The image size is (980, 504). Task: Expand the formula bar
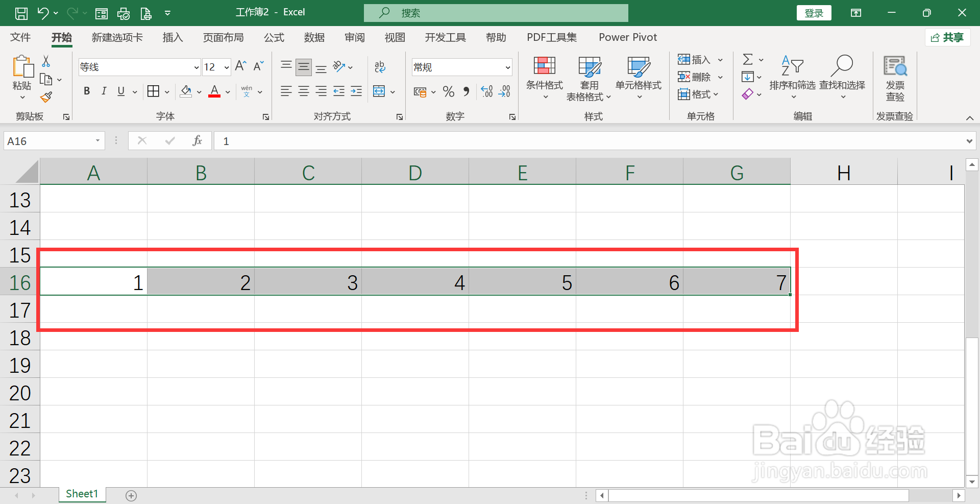coord(969,141)
